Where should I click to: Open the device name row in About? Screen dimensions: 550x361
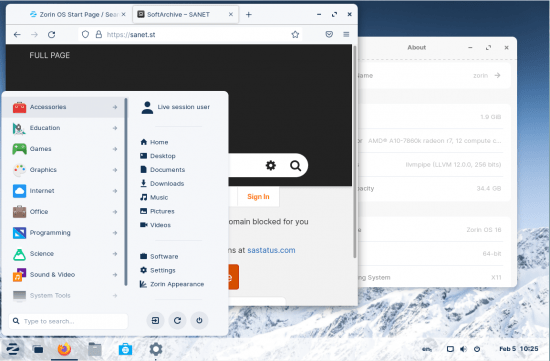tap(435, 76)
